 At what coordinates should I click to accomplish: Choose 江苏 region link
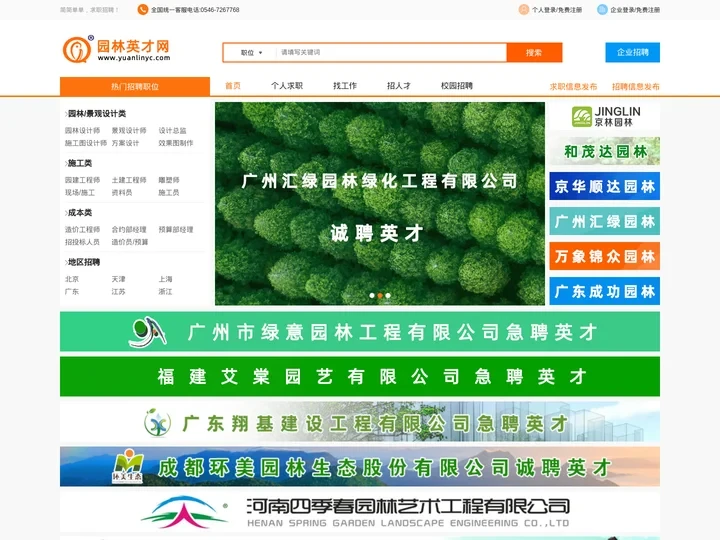pyautogui.click(x=118, y=292)
